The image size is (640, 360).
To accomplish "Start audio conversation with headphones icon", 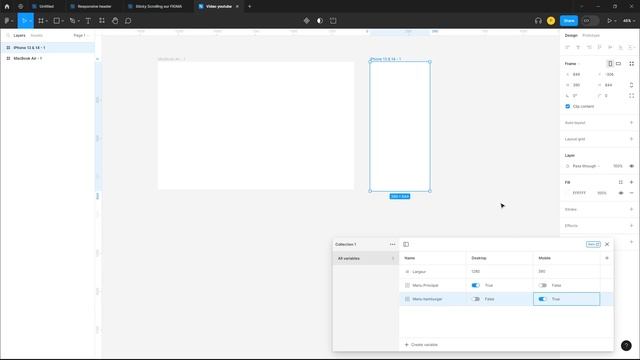I will point(538,20).
